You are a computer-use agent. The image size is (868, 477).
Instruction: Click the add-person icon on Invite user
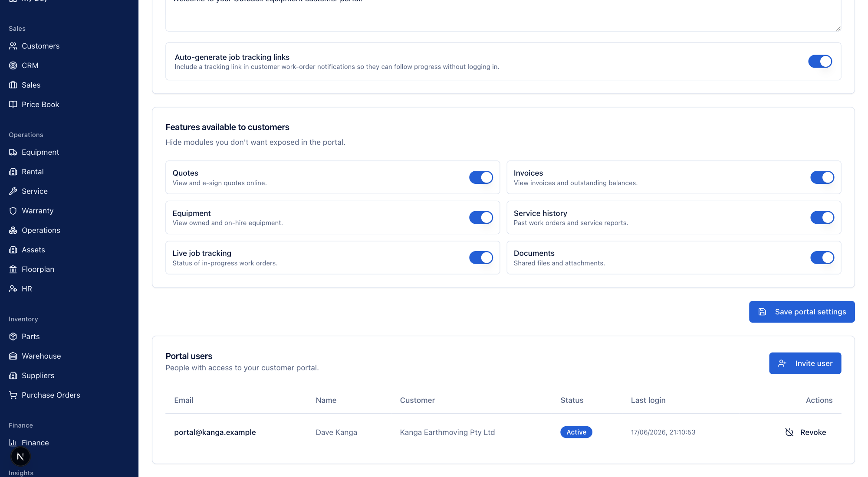782,363
